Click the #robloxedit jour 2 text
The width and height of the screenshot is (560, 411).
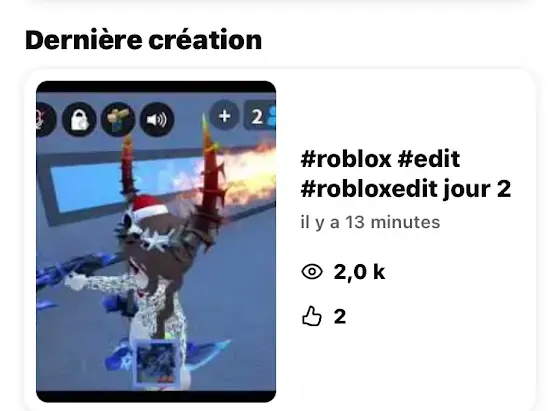(406, 189)
